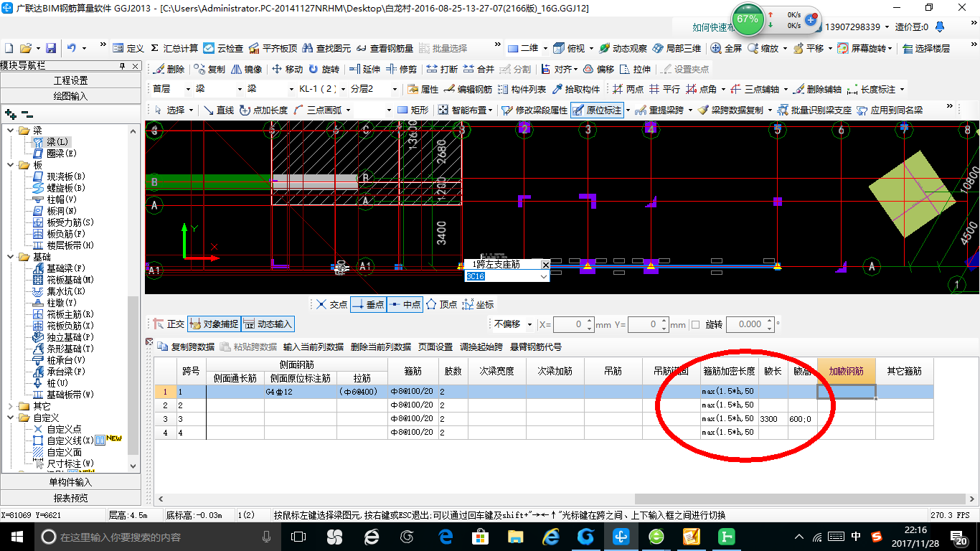Collapse the 板 tree folder
Image resolution: width=980 pixels, height=551 pixels.
pyautogui.click(x=11, y=165)
